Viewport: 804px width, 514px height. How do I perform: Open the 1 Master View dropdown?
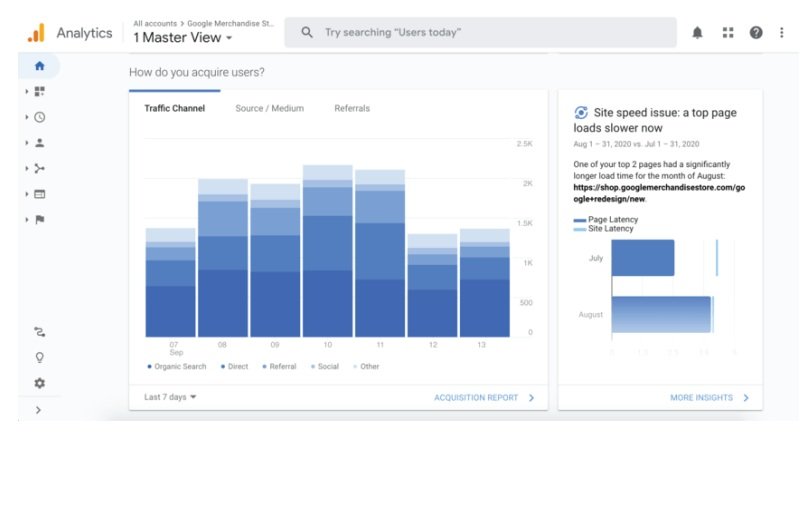[183, 38]
